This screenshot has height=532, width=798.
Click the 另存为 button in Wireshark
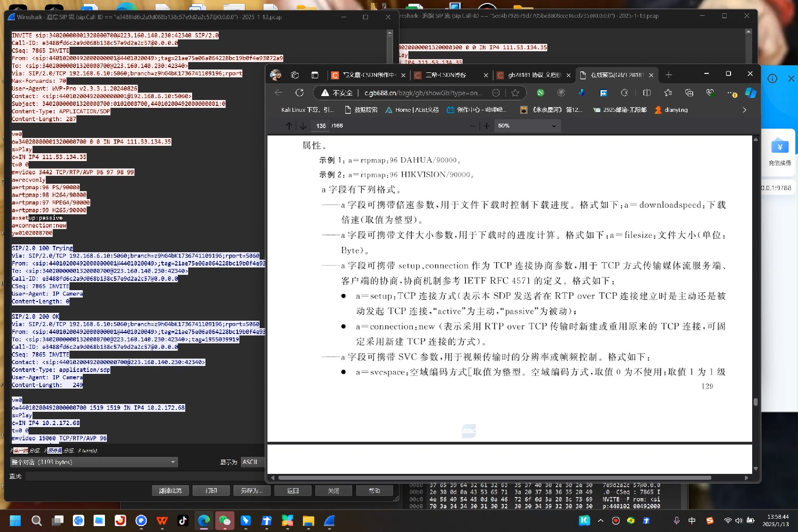coord(252,491)
